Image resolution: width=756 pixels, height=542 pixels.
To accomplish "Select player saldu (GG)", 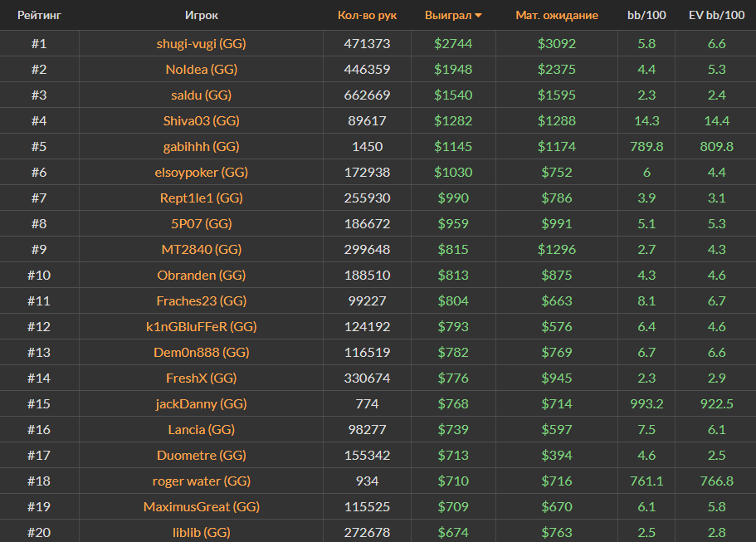I will click(x=201, y=95).
